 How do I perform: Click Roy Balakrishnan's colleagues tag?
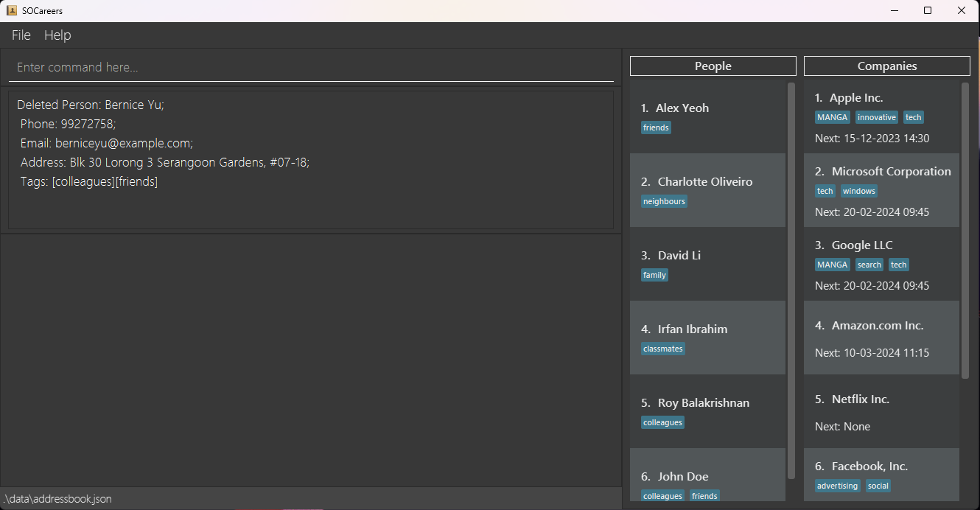[x=662, y=422]
